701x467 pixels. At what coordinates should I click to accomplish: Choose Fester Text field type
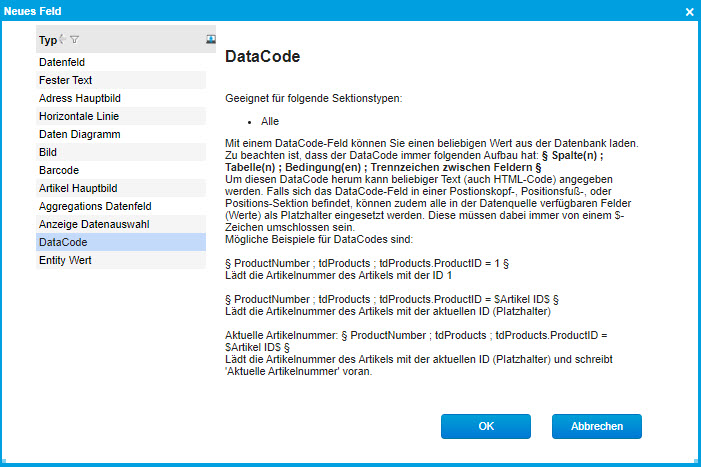pos(66,80)
